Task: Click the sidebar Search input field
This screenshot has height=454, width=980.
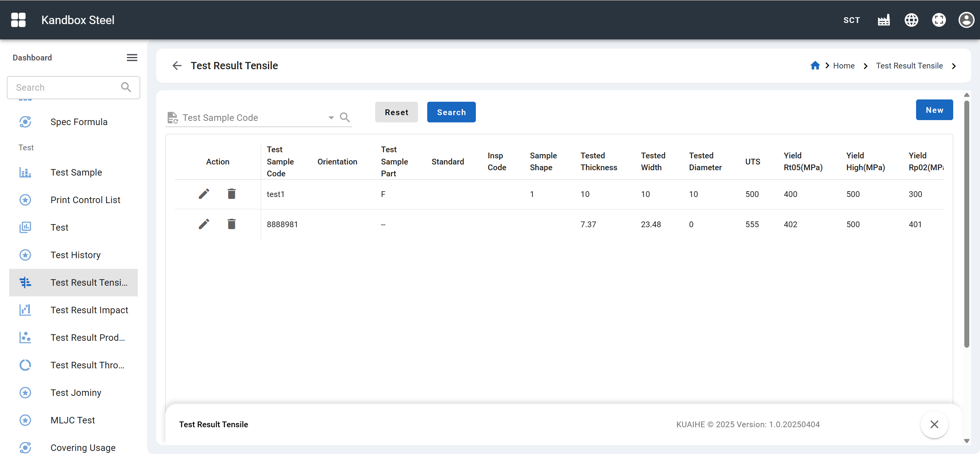Action: point(65,88)
